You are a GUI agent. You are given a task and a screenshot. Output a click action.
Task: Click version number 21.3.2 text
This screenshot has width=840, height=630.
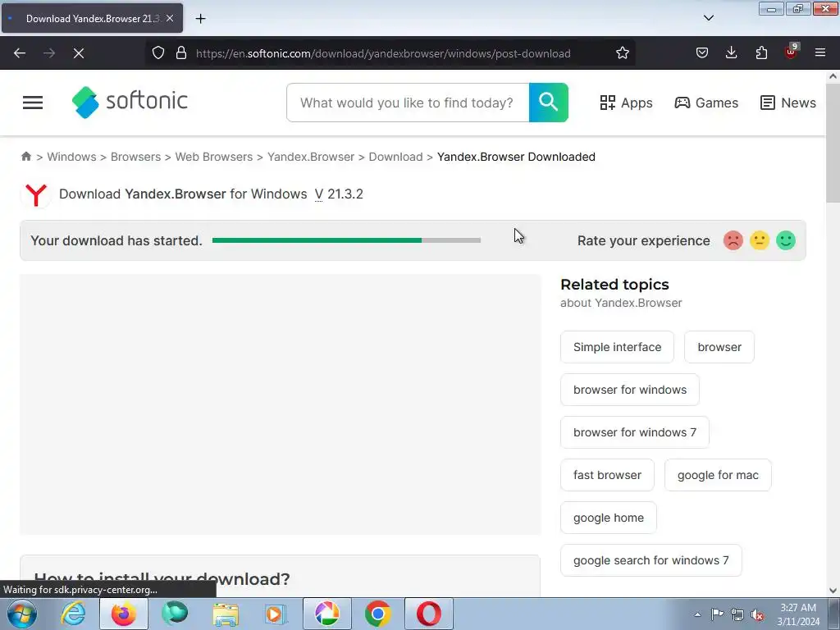[345, 194]
